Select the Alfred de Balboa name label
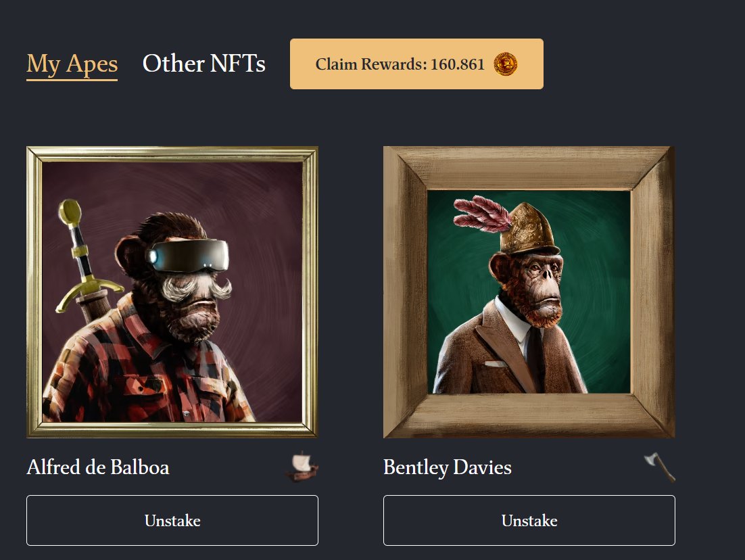 (98, 467)
